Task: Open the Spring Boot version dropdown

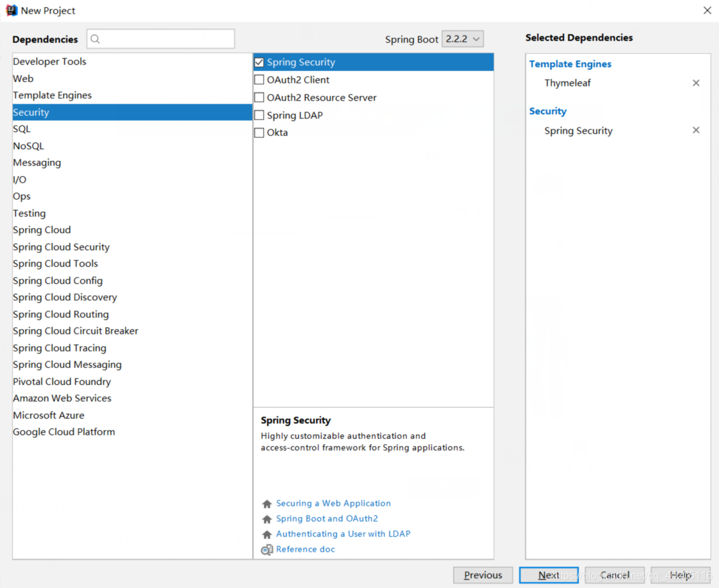Action: click(462, 39)
